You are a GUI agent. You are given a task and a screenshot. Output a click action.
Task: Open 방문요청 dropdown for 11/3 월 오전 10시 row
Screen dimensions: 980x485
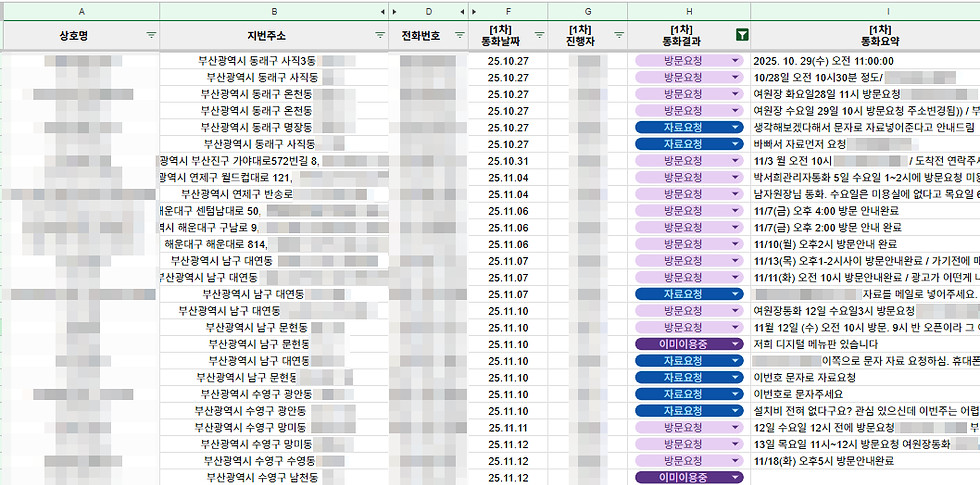(x=736, y=161)
